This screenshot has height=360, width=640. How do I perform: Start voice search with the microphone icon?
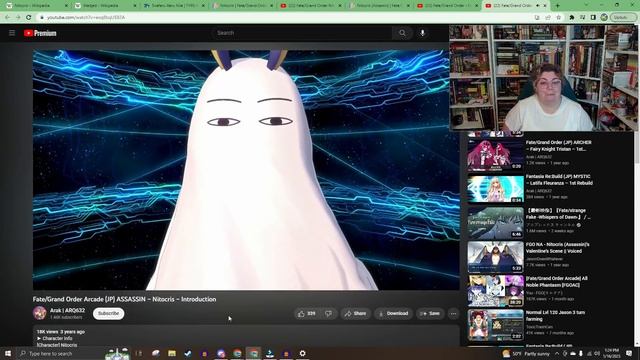[422, 33]
